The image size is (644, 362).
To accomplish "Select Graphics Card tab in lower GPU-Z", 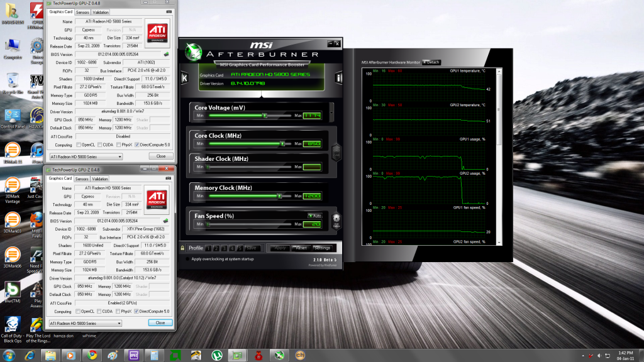I will tap(60, 178).
